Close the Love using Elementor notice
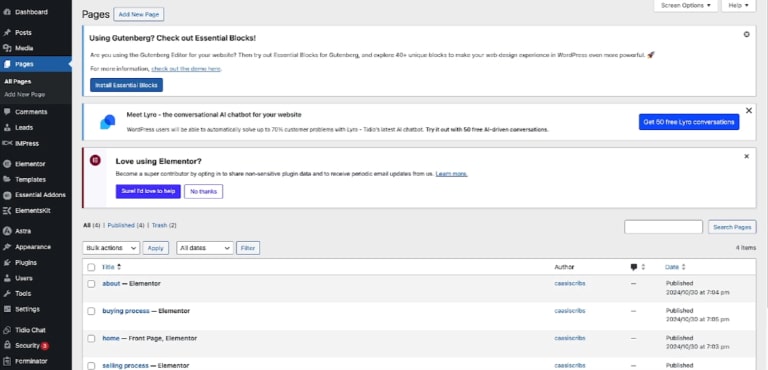768x370 pixels. [x=746, y=156]
